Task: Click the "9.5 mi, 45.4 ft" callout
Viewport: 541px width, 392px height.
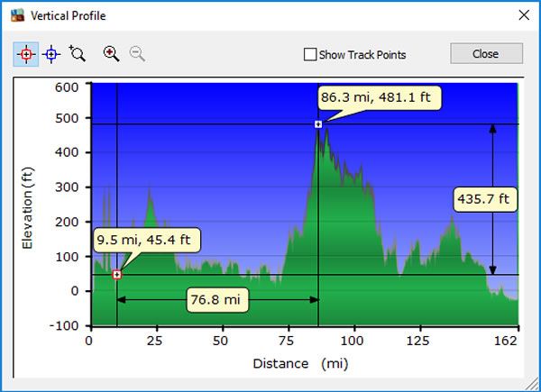Action: point(147,240)
